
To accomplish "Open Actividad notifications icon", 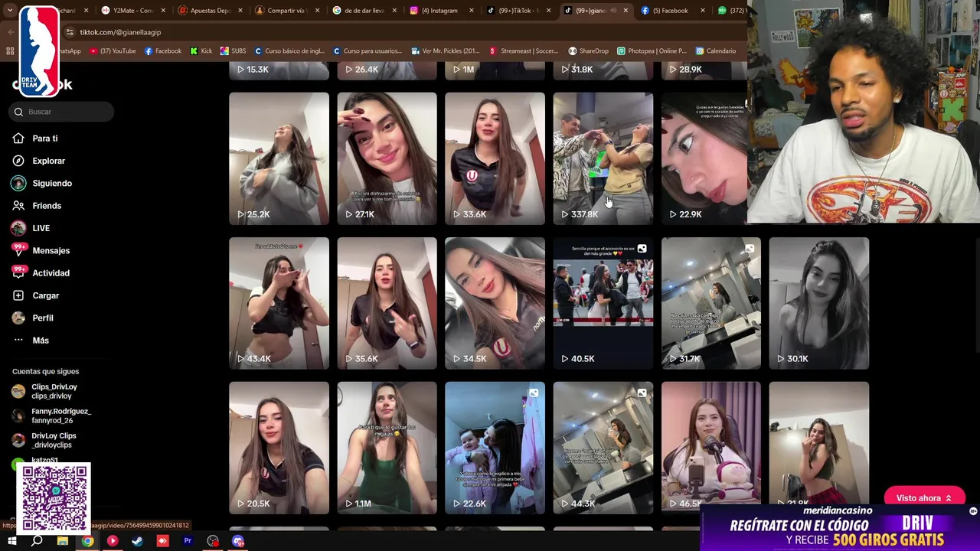I will (18, 272).
